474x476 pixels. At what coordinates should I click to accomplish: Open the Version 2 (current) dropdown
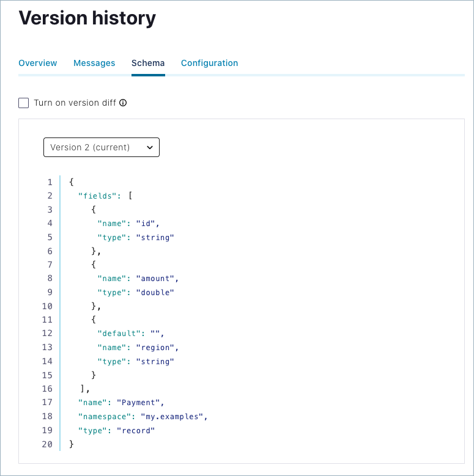(x=101, y=147)
